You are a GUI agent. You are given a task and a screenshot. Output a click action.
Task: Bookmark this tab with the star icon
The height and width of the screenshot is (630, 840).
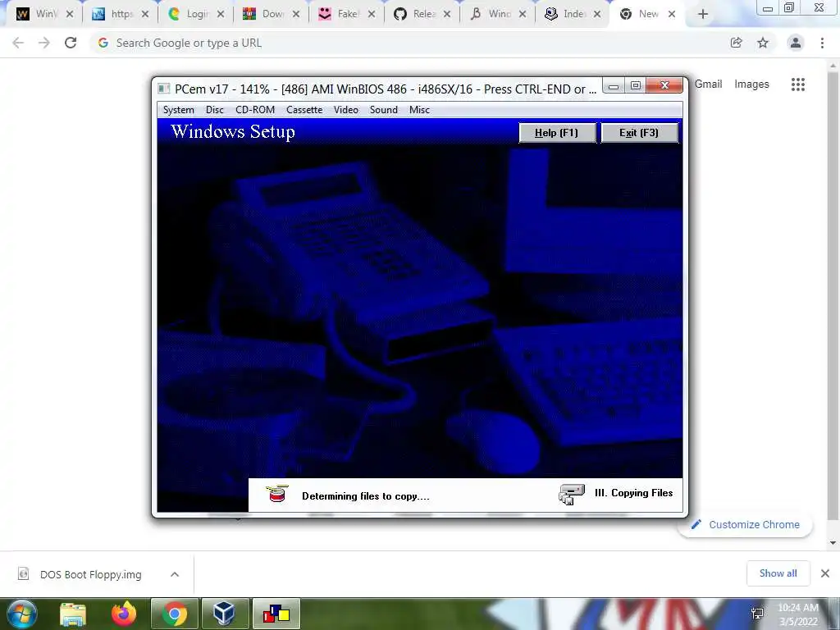click(763, 43)
